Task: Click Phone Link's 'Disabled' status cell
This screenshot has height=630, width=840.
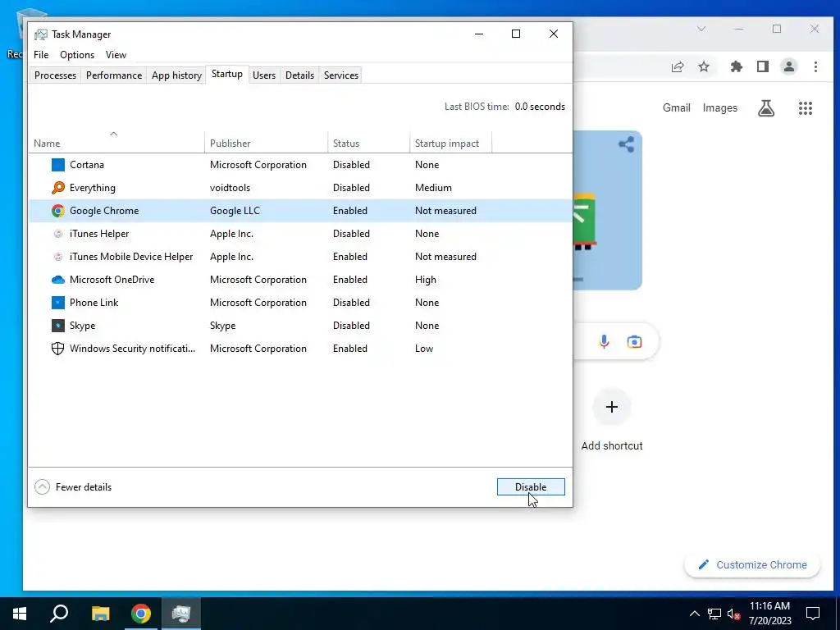Action: click(x=351, y=303)
